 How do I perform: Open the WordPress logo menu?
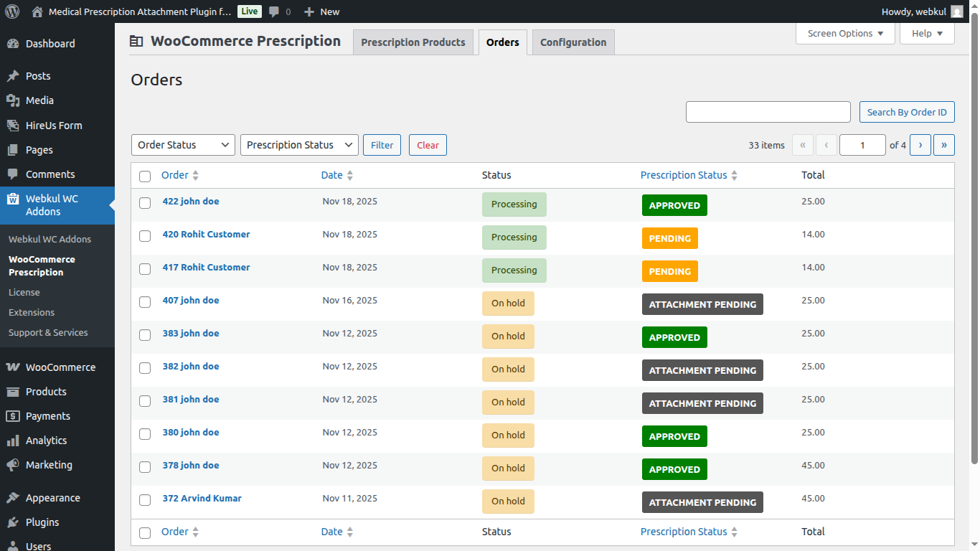point(11,11)
